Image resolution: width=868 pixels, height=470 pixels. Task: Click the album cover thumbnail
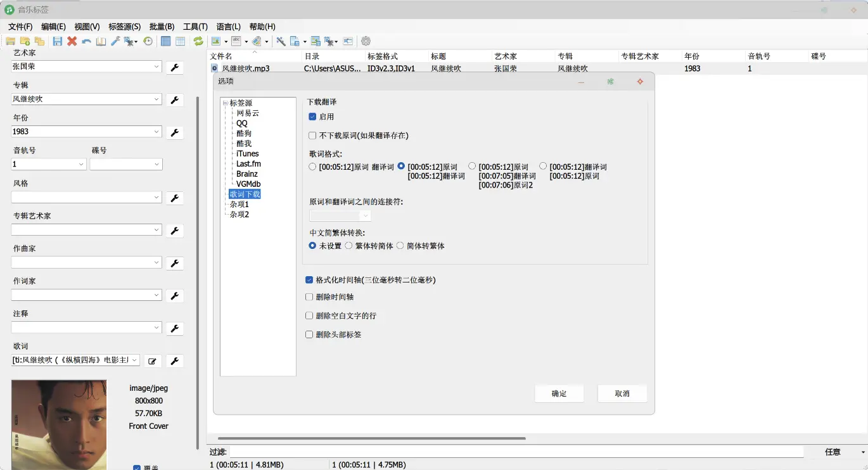point(59,425)
